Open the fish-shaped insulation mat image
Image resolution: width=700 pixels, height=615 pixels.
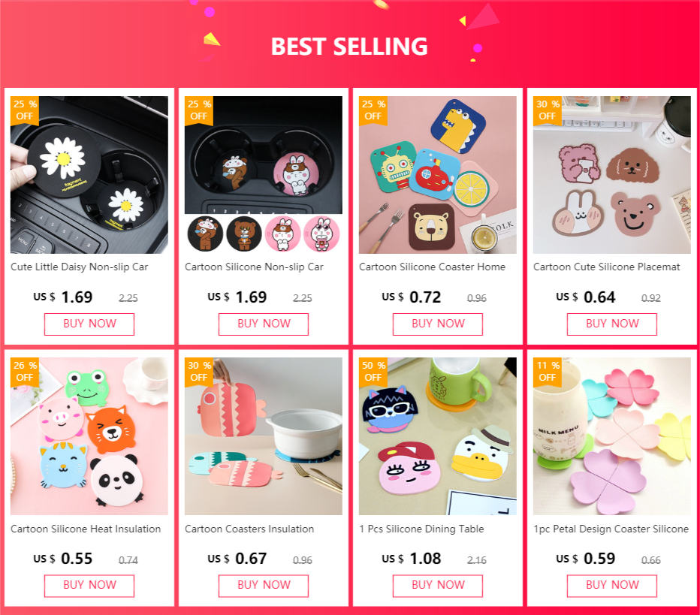(264, 436)
